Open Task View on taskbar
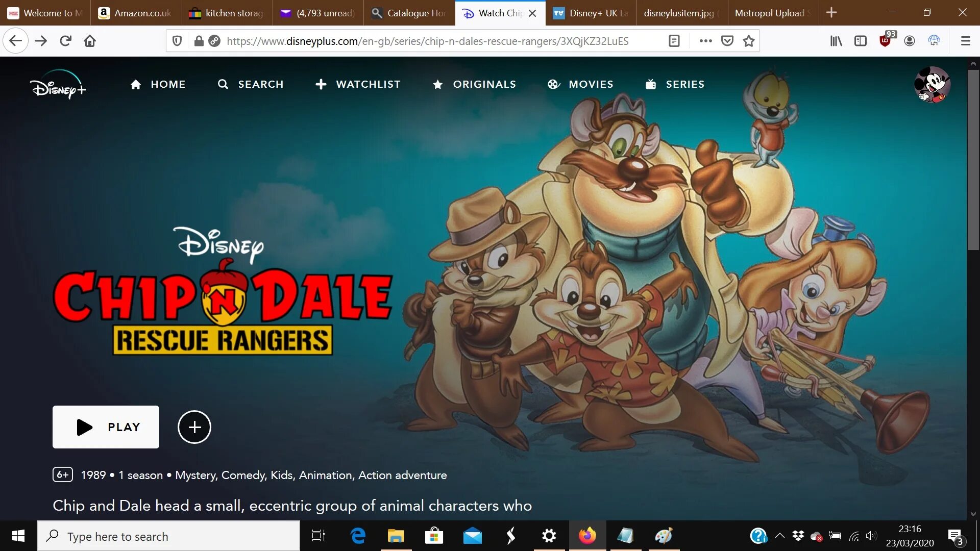This screenshot has width=980, height=551. point(318,536)
